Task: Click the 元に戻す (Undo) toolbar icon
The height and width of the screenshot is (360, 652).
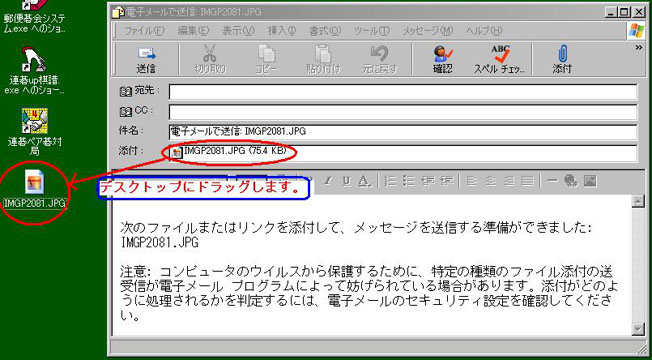Action: [379, 53]
